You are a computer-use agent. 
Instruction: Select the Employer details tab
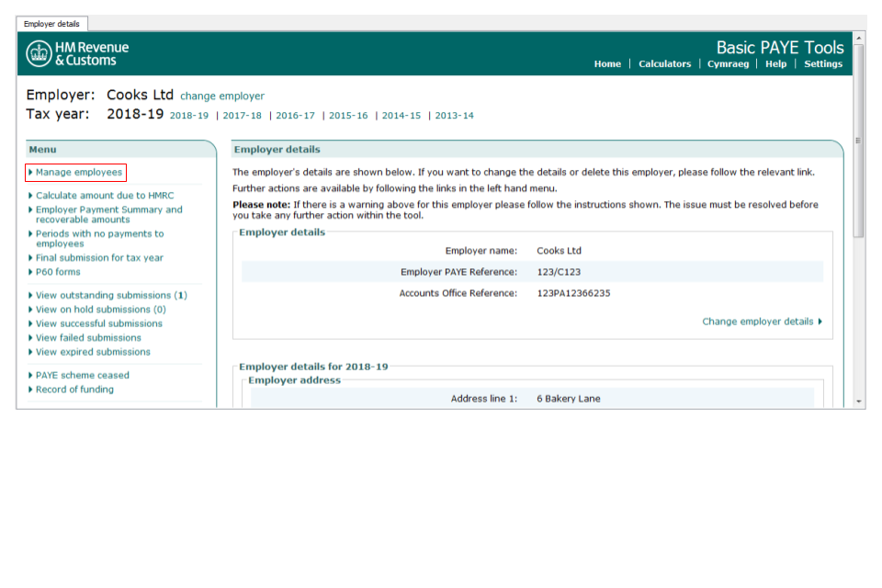click(x=51, y=24)
